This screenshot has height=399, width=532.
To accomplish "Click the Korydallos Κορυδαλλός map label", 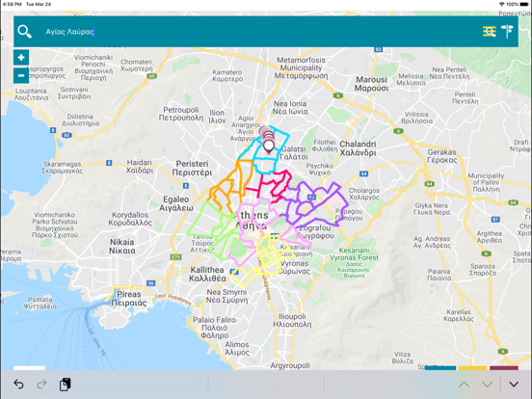I will point(130,219).
